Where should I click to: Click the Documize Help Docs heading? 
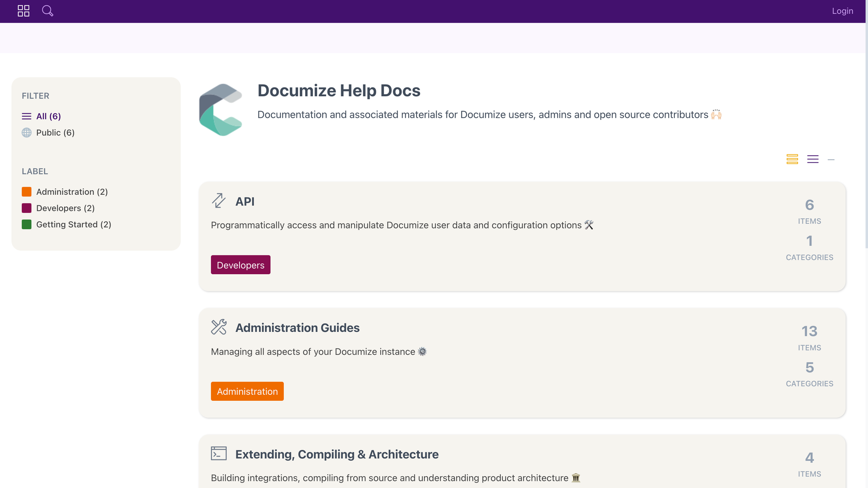339,91
